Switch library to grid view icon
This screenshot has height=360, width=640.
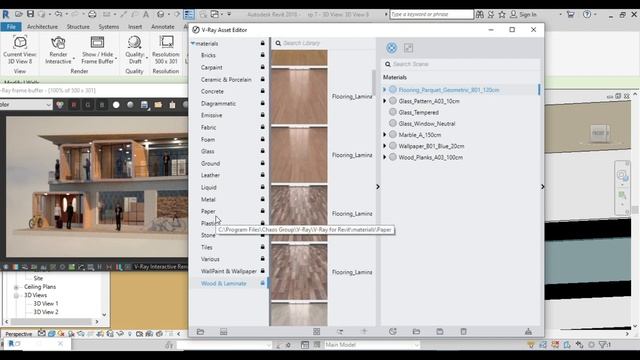click(316, 332)
